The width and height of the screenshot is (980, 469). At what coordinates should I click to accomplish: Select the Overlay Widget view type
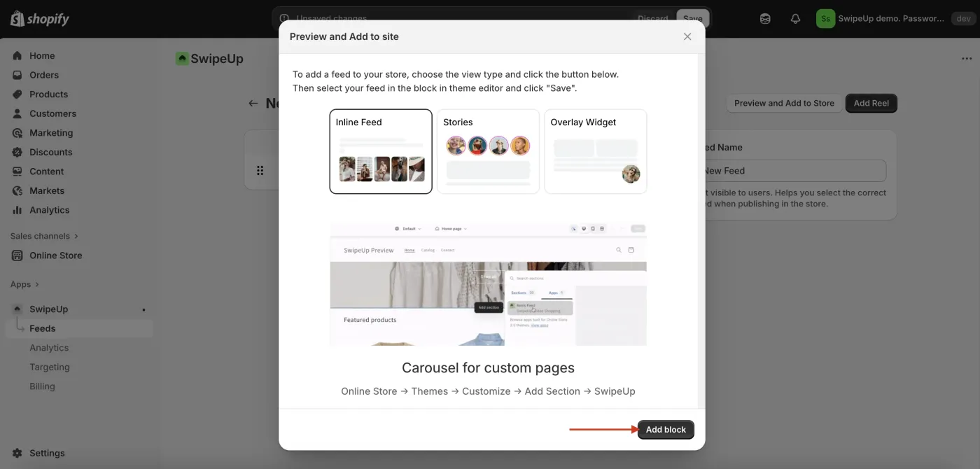[595, 151]
